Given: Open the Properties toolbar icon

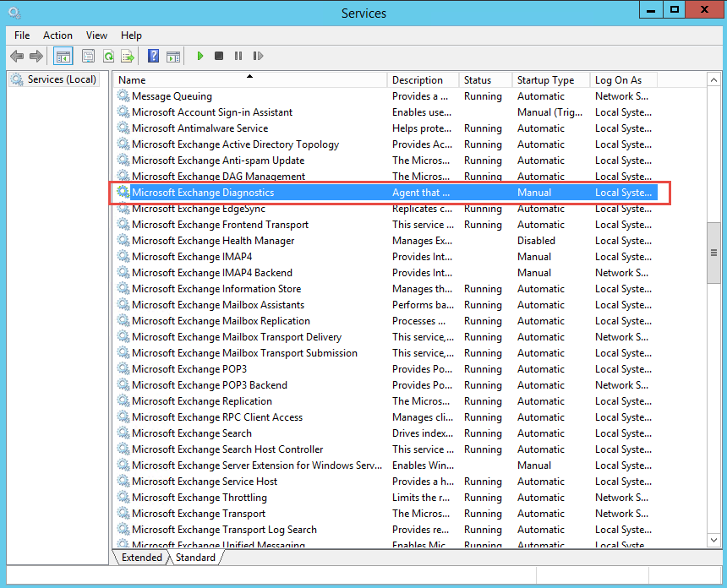Looking at the screenshot, I should point(88,56).
